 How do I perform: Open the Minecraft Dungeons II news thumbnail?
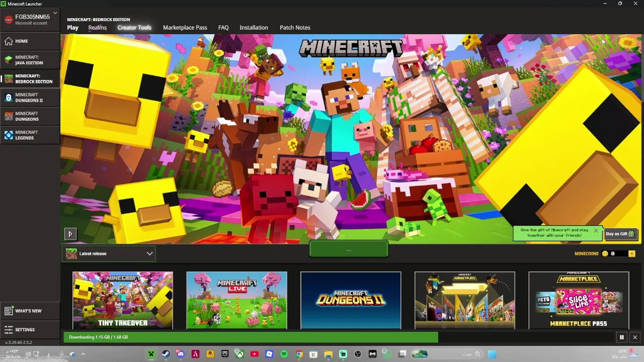tap(351, 300)
